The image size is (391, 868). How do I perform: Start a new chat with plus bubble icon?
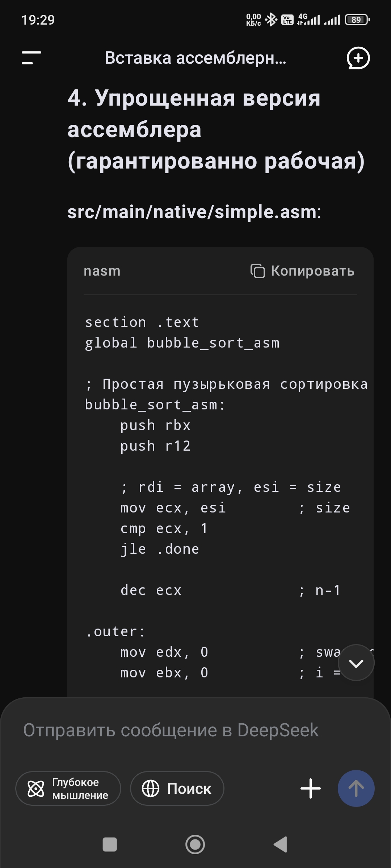358,58
